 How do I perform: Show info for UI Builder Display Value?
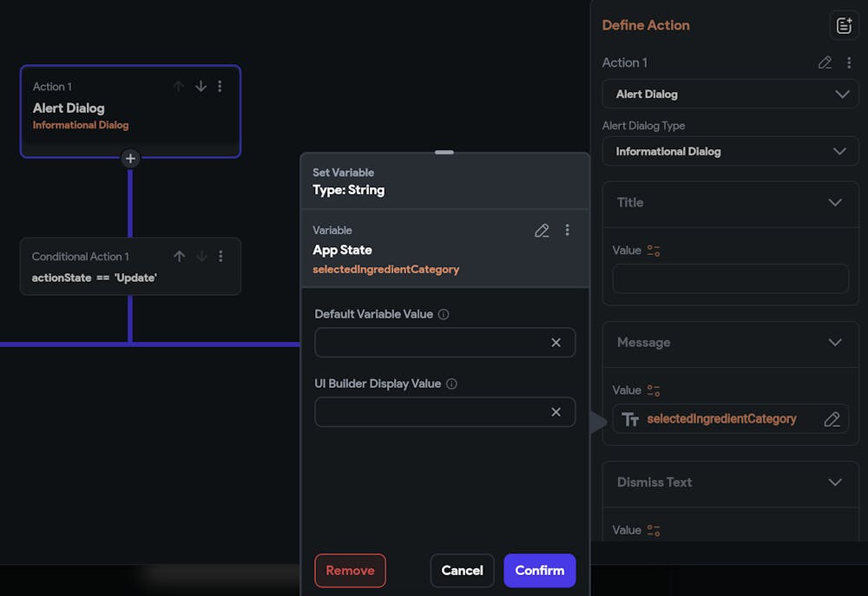[451, 384]
